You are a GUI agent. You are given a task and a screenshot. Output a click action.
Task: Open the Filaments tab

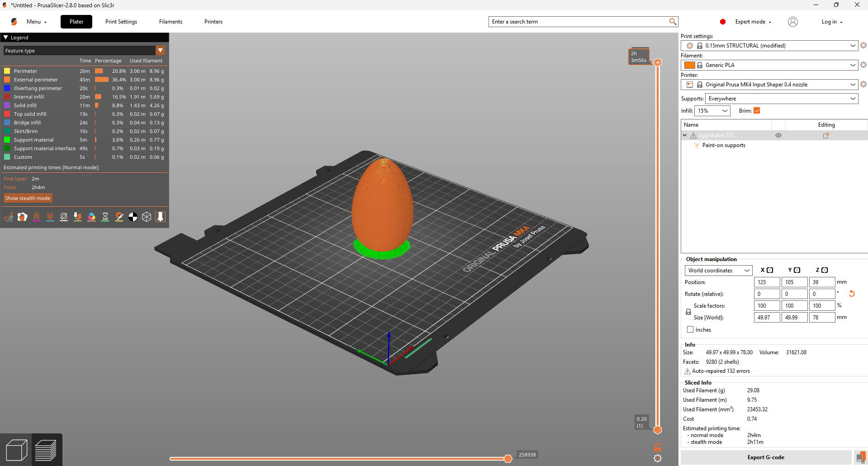(x=171, y=22)
